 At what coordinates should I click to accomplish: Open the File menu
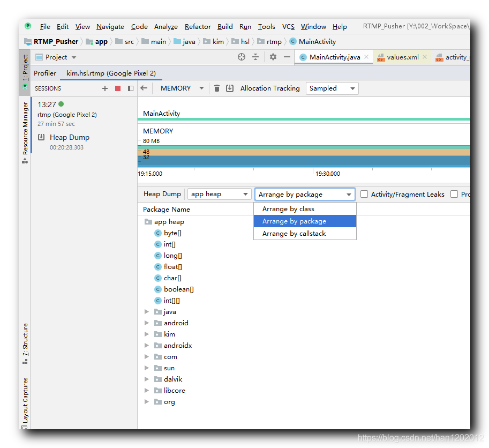(45, 26)
